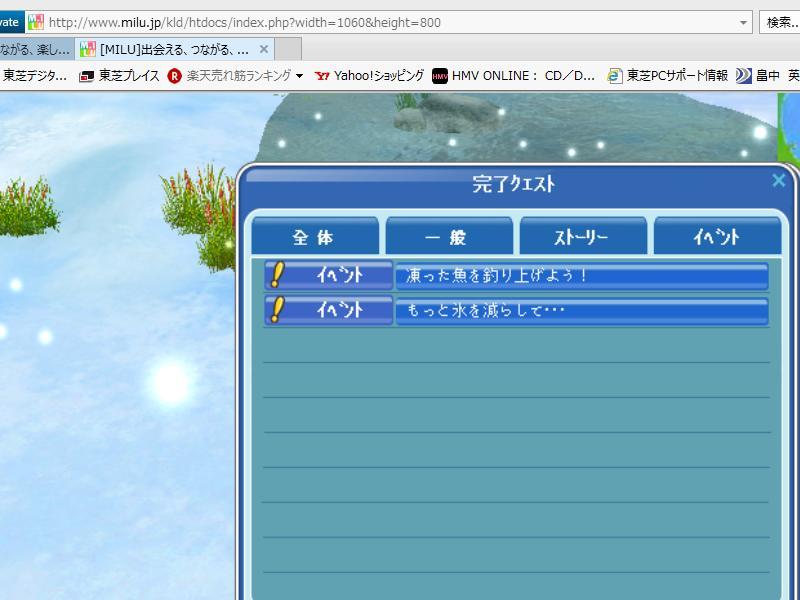The height and width of the screenshot is (600, 800).
Task: Open the address bar history dropdown arrow
Action: coord(743,22)
